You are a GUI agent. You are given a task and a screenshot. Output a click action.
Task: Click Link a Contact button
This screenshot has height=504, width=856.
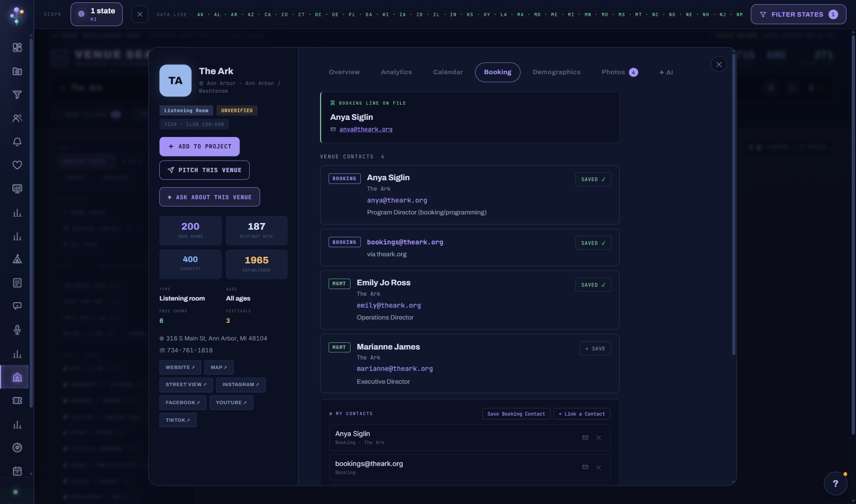(582, 414)
